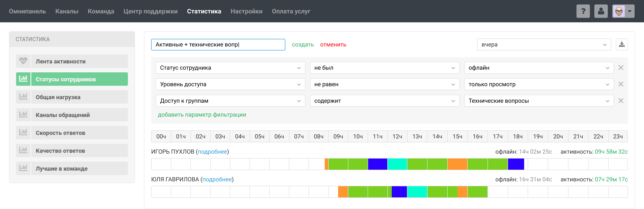Open the avatar account dropdown
This screenshot has height=209, width=644.
click(623, 11)
